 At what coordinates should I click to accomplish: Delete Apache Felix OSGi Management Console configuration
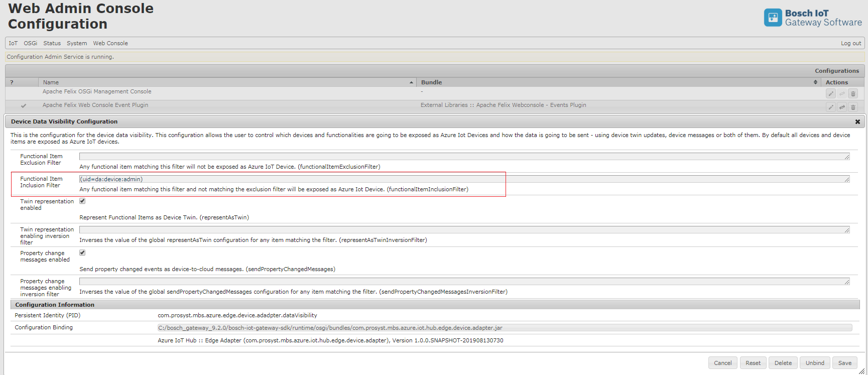tap(853, 94)
